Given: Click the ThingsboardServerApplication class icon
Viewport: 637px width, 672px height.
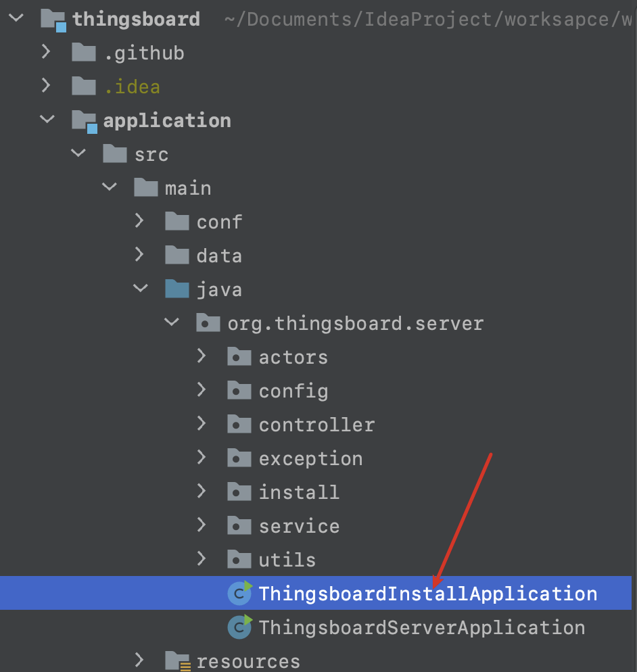Looking at the screenshot, I should pos(239,627).
